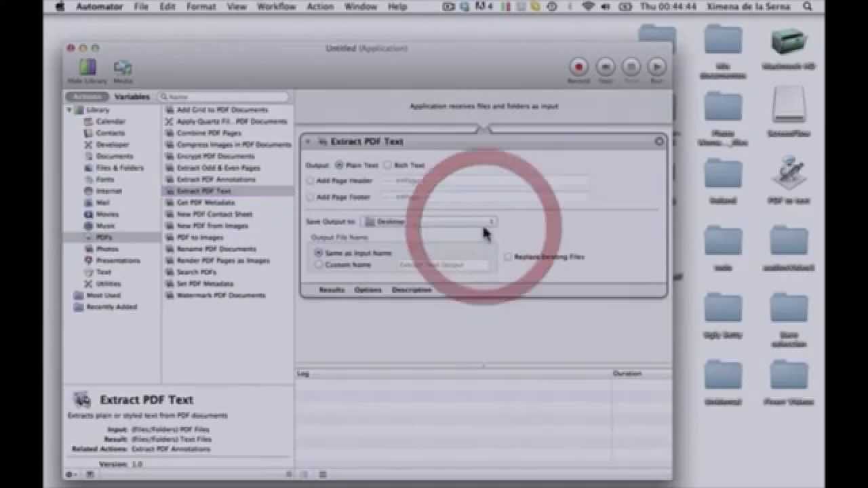868x488 pixels.
Task: Choose Plain Text output radio button
Action: tap(339, 165)
